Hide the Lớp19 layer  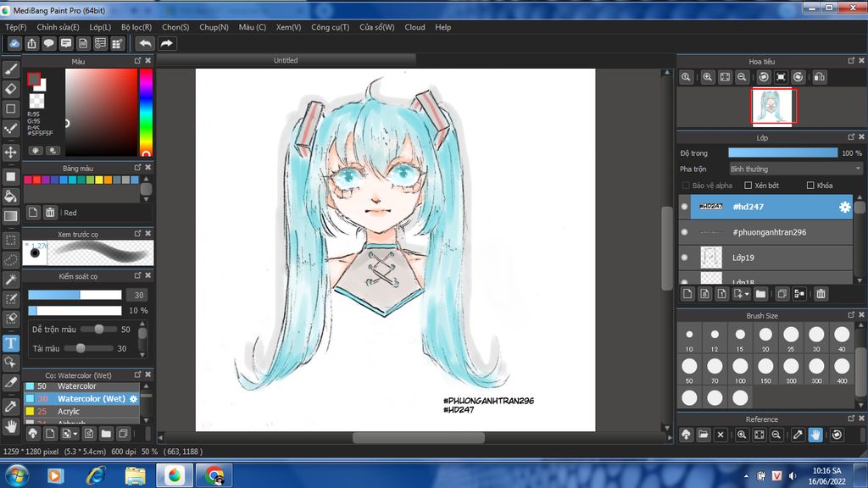click(685, 258)
